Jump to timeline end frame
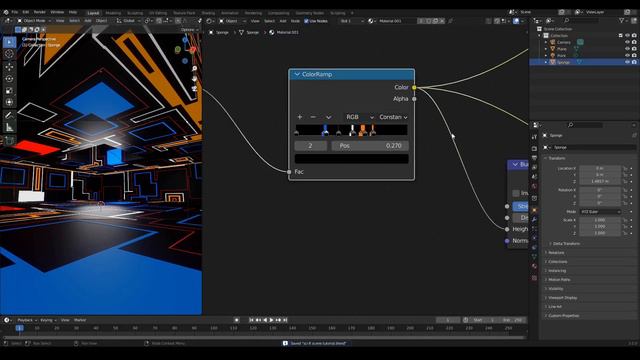Screen dimensions: 640x360 point(285,320)
